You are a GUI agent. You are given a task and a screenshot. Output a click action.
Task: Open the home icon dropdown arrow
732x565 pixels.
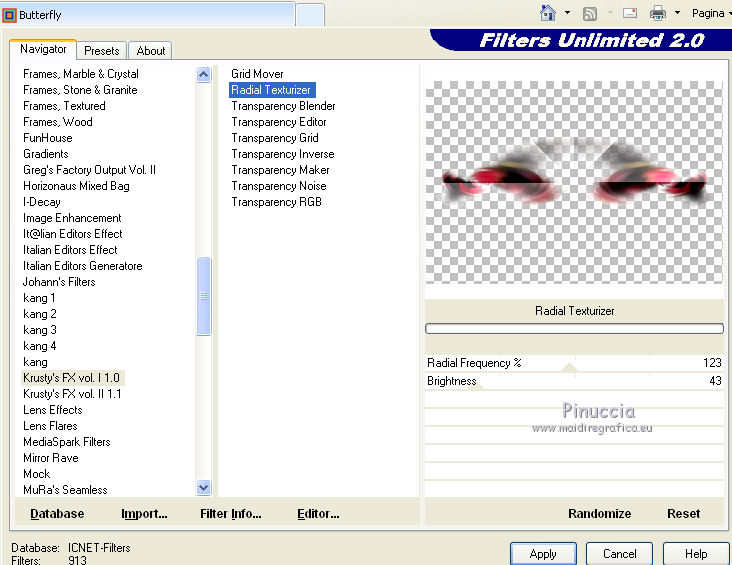pos(567,13)
